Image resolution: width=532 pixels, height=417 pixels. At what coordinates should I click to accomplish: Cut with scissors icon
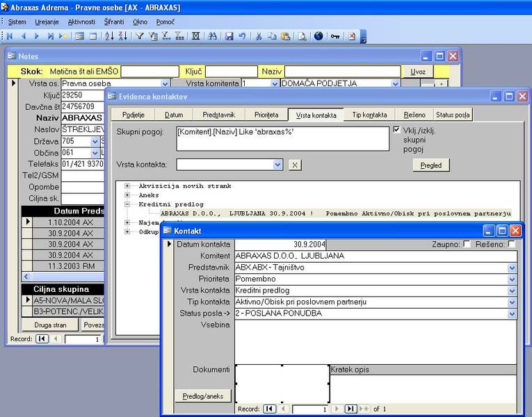click(259, 36)
